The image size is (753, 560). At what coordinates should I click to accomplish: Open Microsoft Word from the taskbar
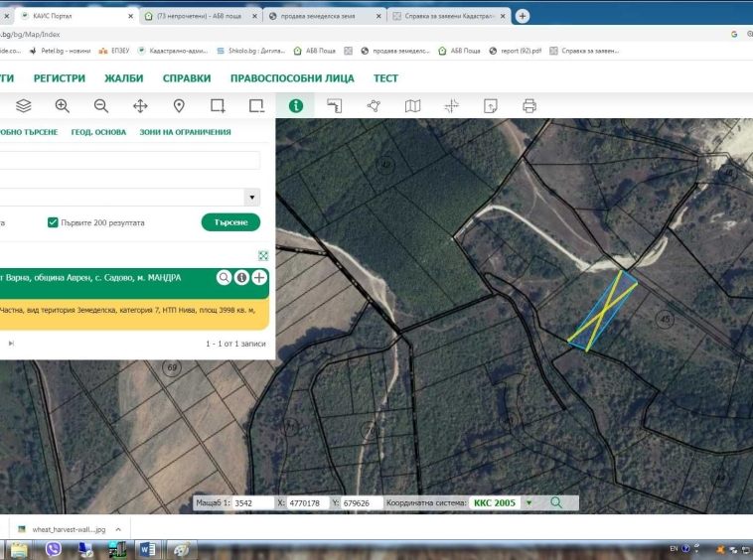tap(148, 548)
